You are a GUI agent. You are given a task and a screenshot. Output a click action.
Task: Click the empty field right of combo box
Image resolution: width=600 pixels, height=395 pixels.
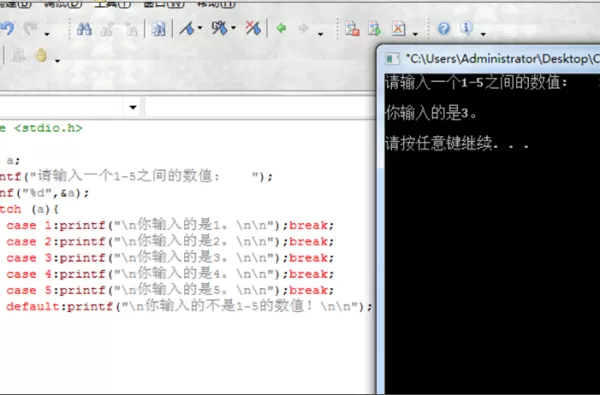click(259, 107)
